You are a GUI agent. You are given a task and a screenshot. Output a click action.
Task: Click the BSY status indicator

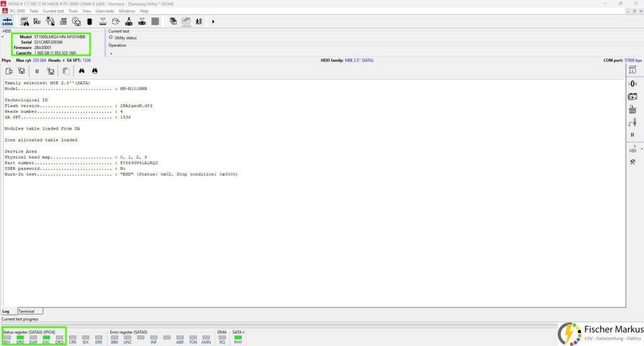tap(7, 340)
